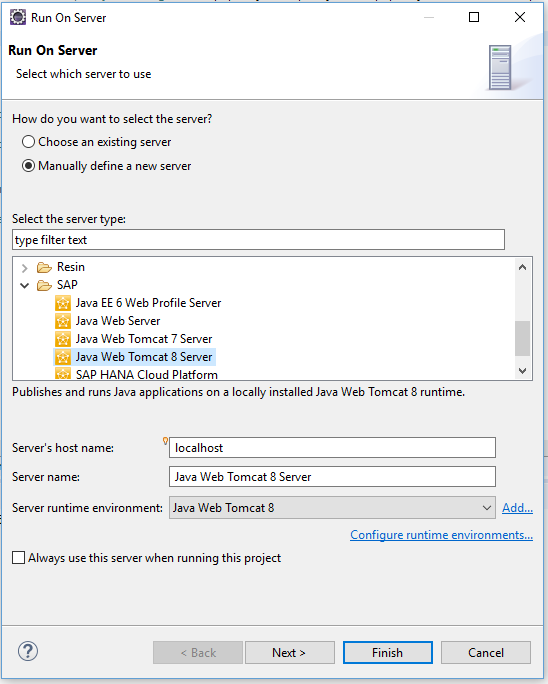Close the Run On Server dialog

click(520, 17)
